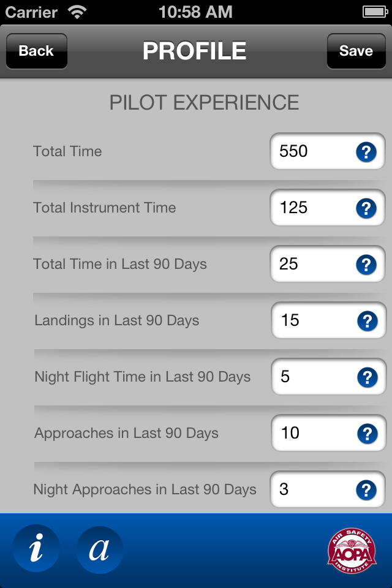
Task: Go back using the Back button
Action: click(x=36, y=51)
